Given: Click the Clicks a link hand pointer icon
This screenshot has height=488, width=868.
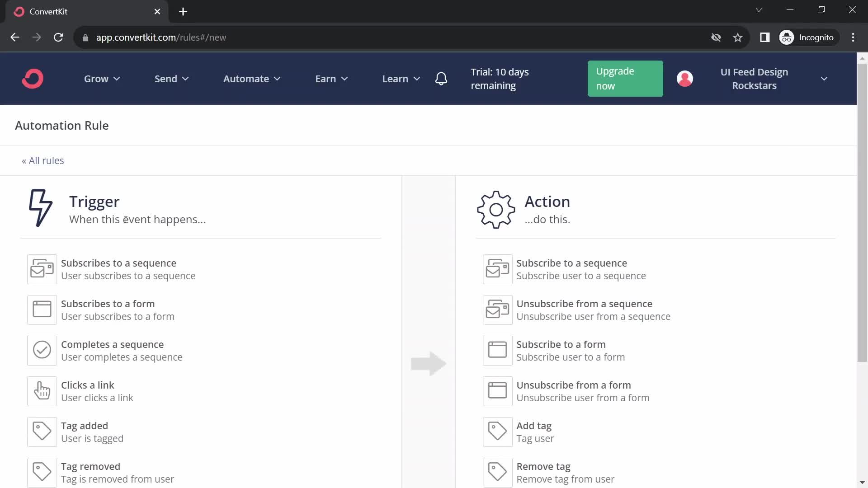Looking at the screenshot, I should coord(42,390).
